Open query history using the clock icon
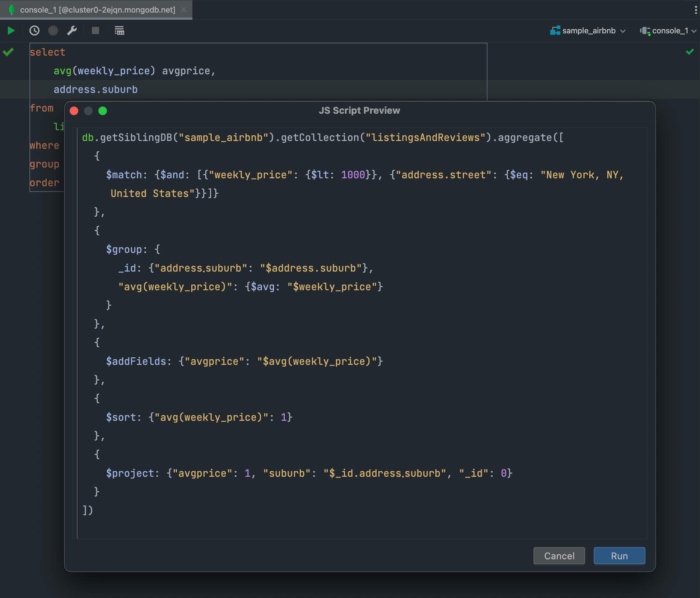700x598 pixels. [34, 30]
